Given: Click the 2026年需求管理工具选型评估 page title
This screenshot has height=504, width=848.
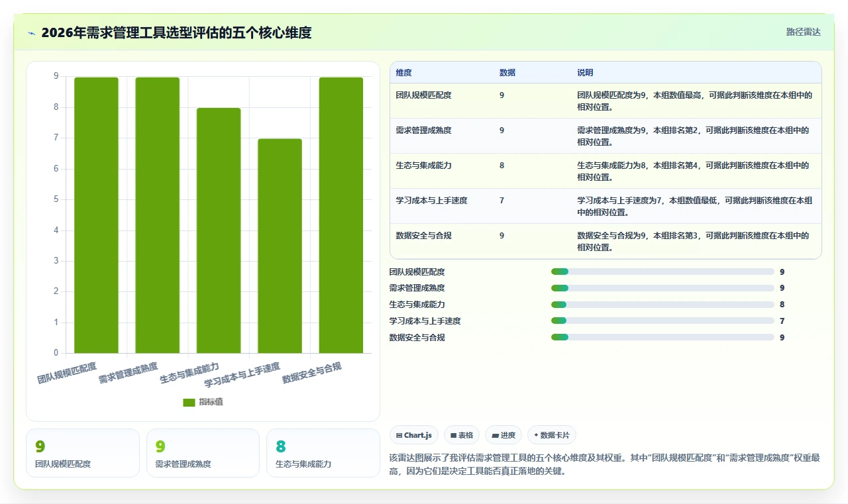Looking at the screenshot, I should 176,32.
